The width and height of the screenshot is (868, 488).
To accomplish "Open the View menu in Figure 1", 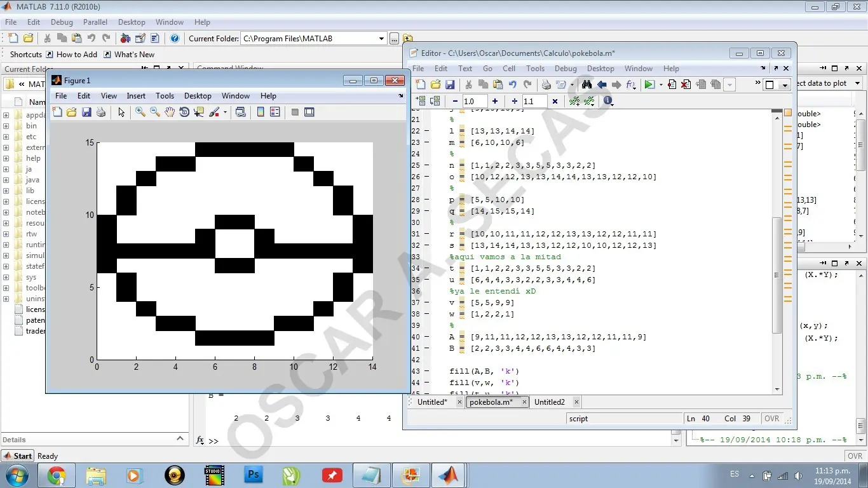I will [109, 96].
